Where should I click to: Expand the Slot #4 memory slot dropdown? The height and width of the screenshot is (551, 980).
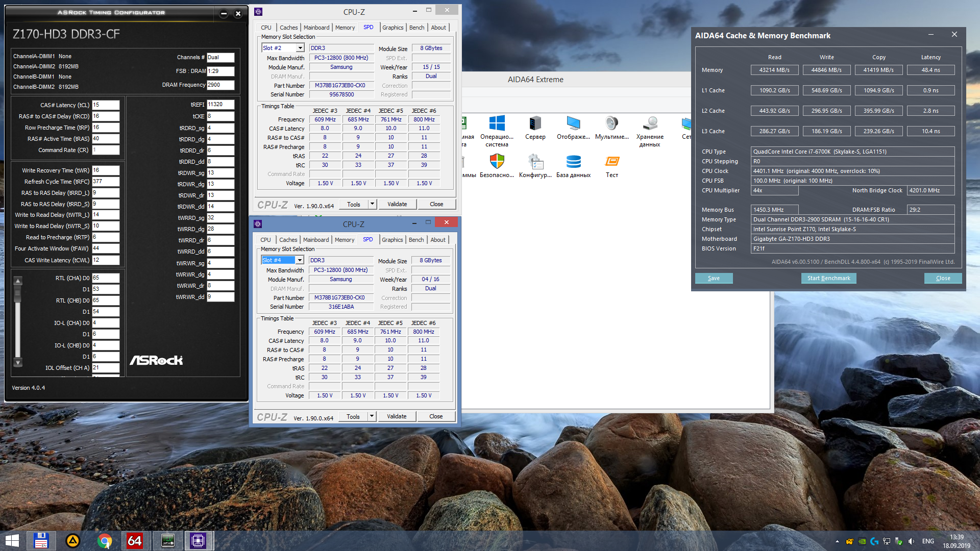point(300,260)
